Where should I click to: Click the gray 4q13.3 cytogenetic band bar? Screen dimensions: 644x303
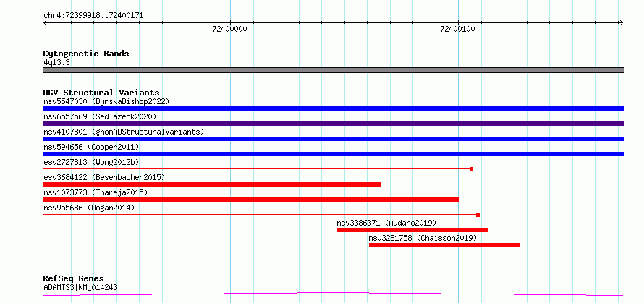(333, 70)
